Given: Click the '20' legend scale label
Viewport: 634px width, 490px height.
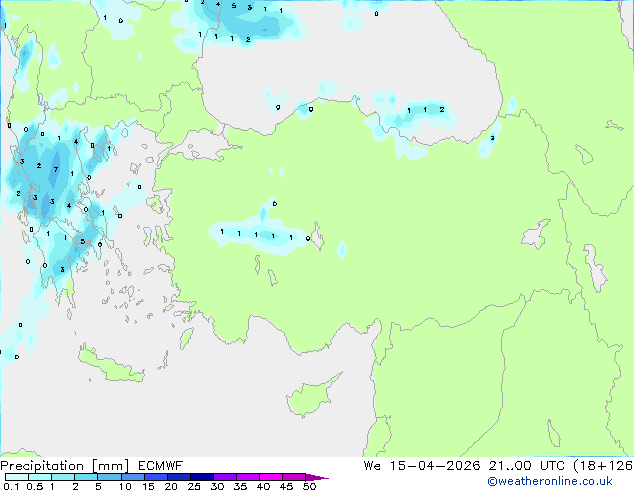Looking at the screenshot, I should [x=171, y=486].
